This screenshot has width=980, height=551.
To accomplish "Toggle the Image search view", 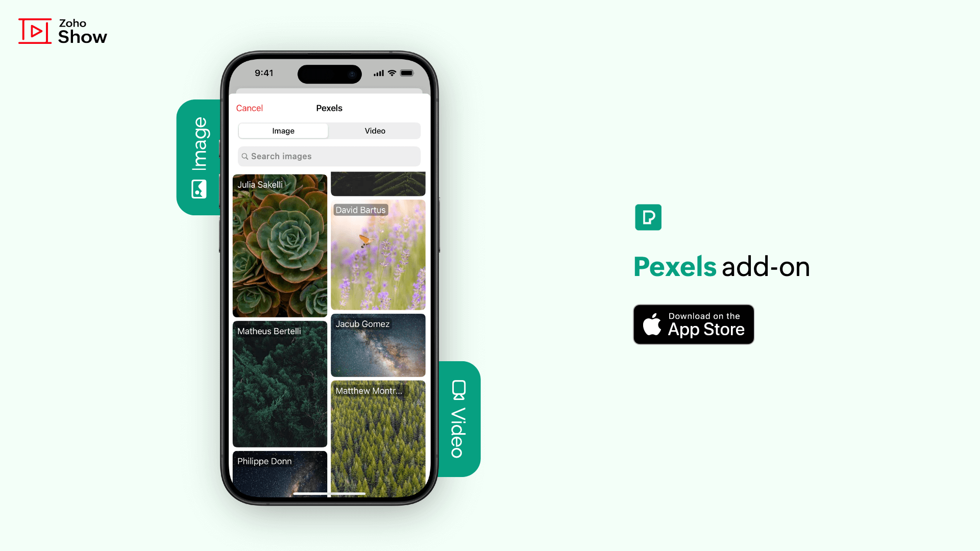I will click(283, 131).
